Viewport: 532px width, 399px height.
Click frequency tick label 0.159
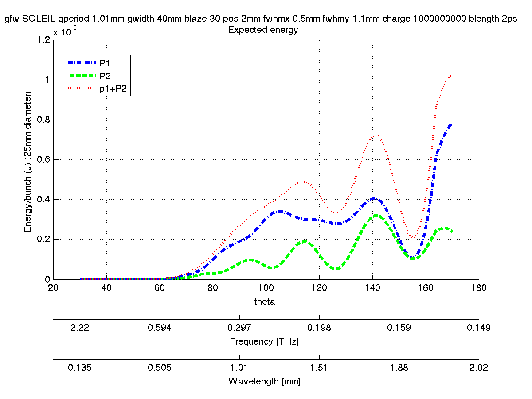click(x=399, y=328)
